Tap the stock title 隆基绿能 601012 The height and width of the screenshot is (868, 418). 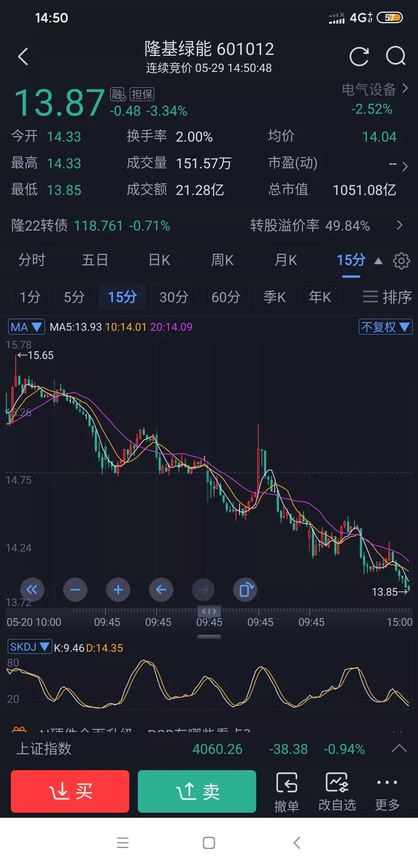[x=209, y=49]
